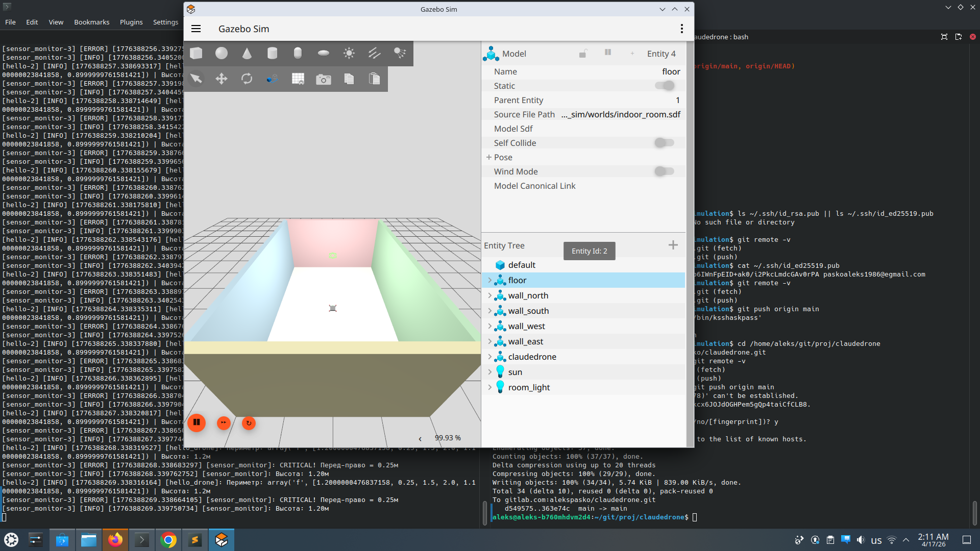Screen dimensions: 980x551
Task: Insert a cone shape
Action: (247, 53)
